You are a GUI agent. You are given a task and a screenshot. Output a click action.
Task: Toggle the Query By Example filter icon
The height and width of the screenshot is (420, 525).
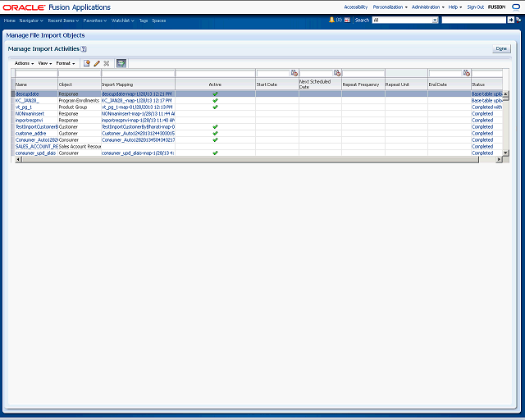[121, 63]
